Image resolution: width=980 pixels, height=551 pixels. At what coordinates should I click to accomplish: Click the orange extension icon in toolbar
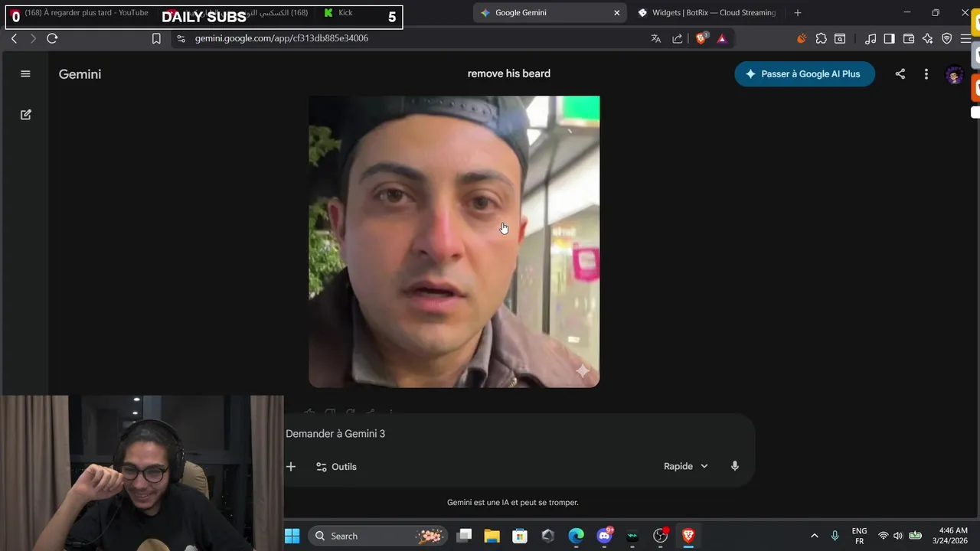[802, 38]
